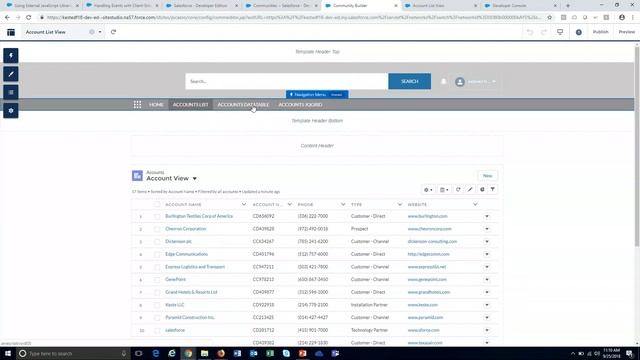Open the filter funnel icon in list view

(493, 189)
